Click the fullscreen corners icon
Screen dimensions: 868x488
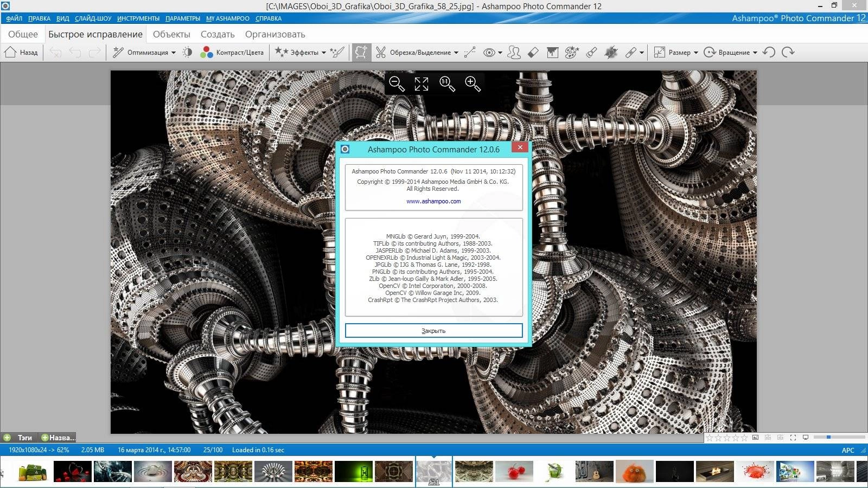[793, 438]
